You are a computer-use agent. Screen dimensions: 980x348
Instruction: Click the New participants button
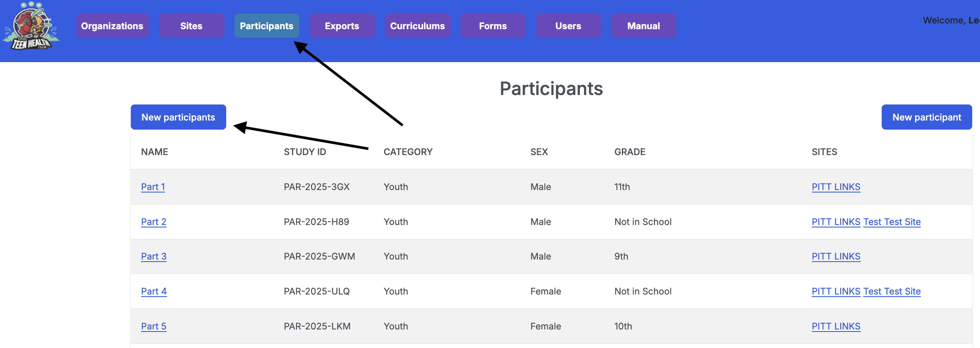[x=178, y=117]
